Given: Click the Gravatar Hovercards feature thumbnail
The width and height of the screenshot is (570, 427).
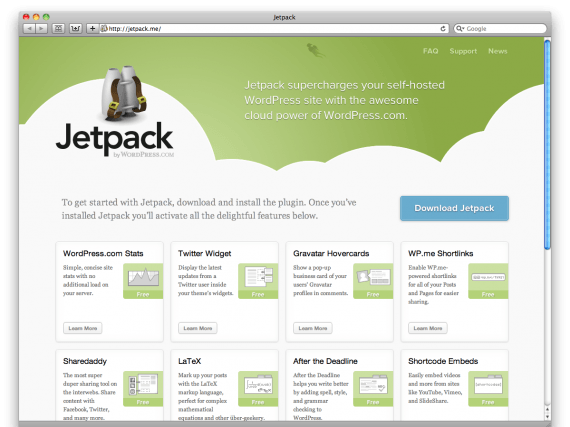Looking at the screenshot, I should click(373, 281).
